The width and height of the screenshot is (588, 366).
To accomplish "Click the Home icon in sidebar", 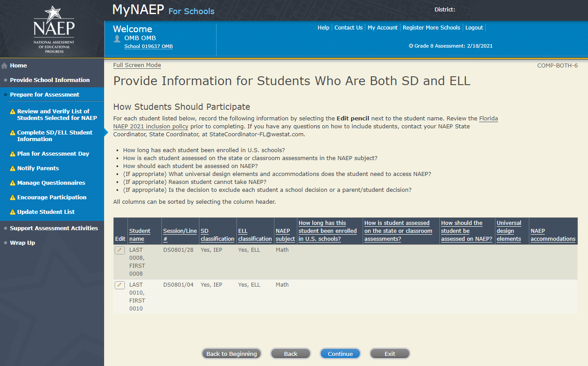I will pyautogui.click(x=4, y=66).
